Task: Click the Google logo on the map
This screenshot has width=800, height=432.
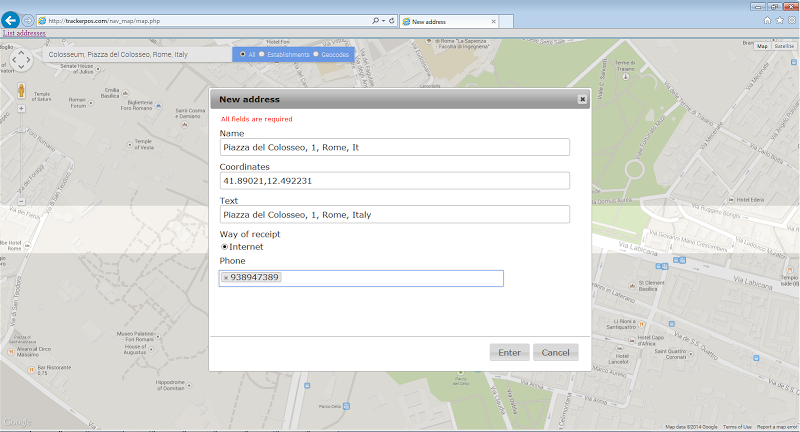Action: [x=17, y=422]
